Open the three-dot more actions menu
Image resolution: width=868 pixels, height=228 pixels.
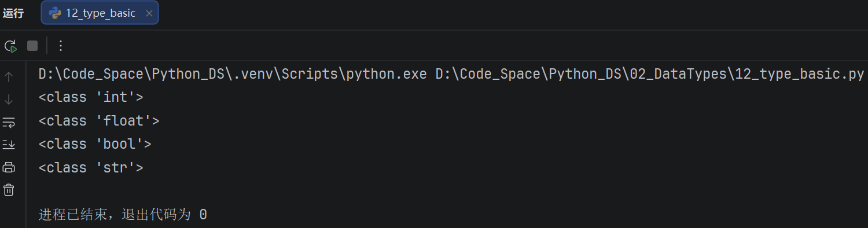(61, 46)
